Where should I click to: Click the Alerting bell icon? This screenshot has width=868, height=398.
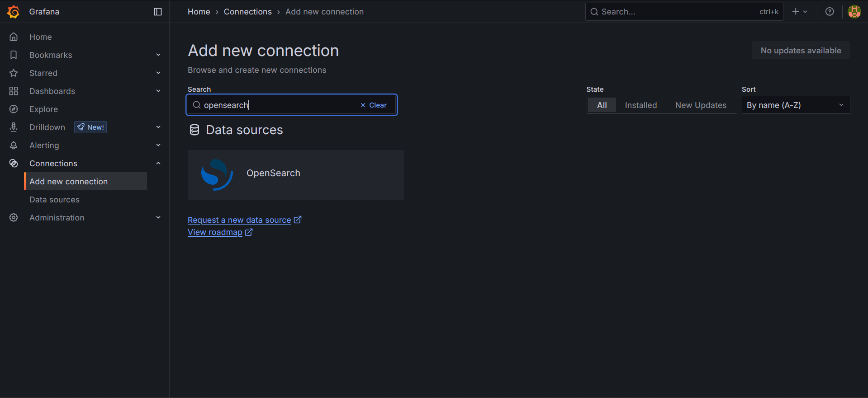[x=14, y=145]
